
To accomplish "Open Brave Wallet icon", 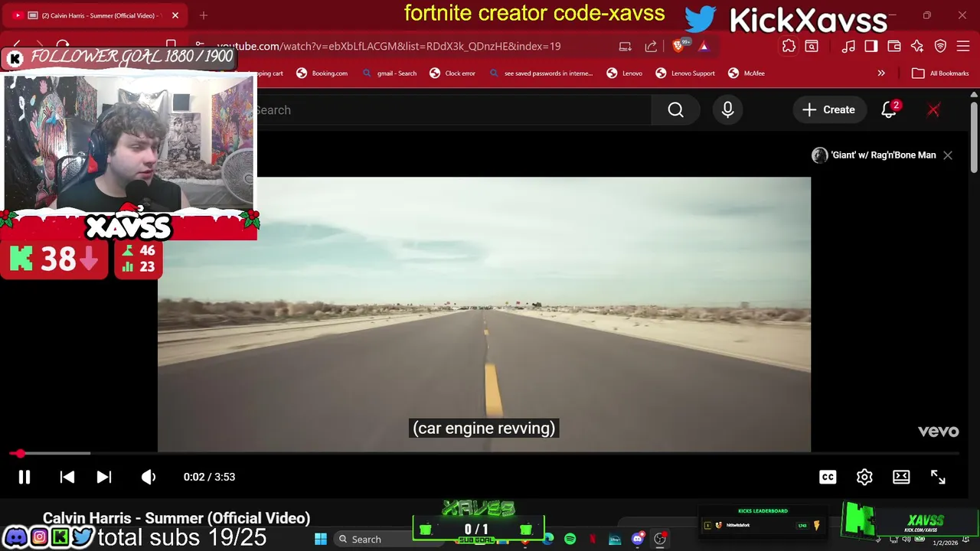I will click(x=894, y=46).
